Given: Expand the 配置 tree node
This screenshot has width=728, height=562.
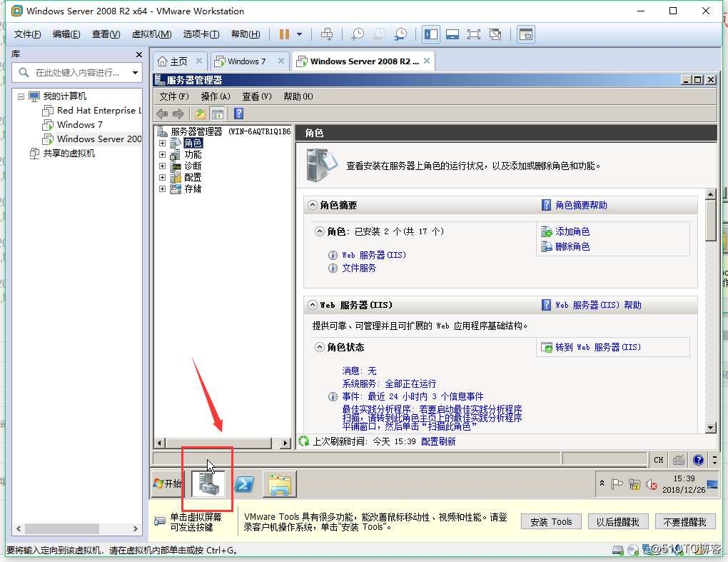Looking at the screenshot, I should tap(162, 177).
